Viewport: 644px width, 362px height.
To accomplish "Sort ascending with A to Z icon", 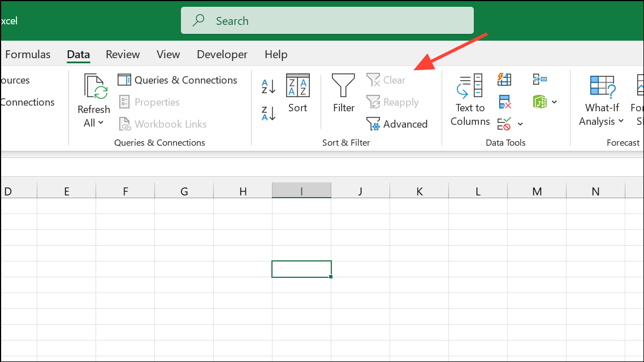I will pos(268,86).
